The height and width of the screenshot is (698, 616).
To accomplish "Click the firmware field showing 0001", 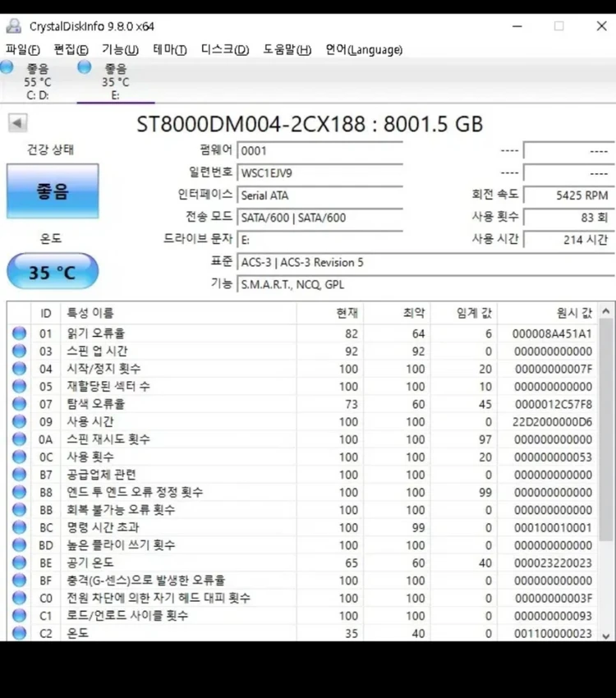I will [x=320, y=151].
